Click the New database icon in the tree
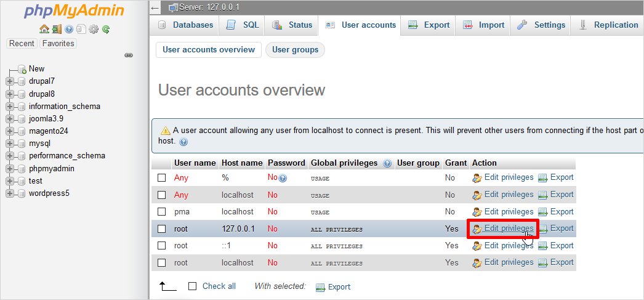Screen dimensions: 644x300 click(x=22, y=69)
